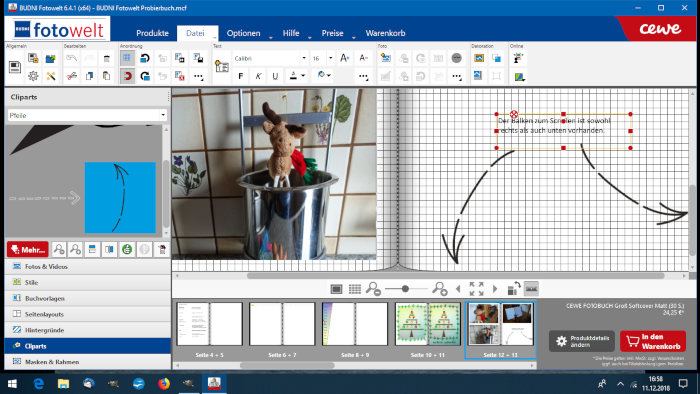Screen dimensions: 700x394
Task: Click the underline U text icon
Action: pos(275,76)
